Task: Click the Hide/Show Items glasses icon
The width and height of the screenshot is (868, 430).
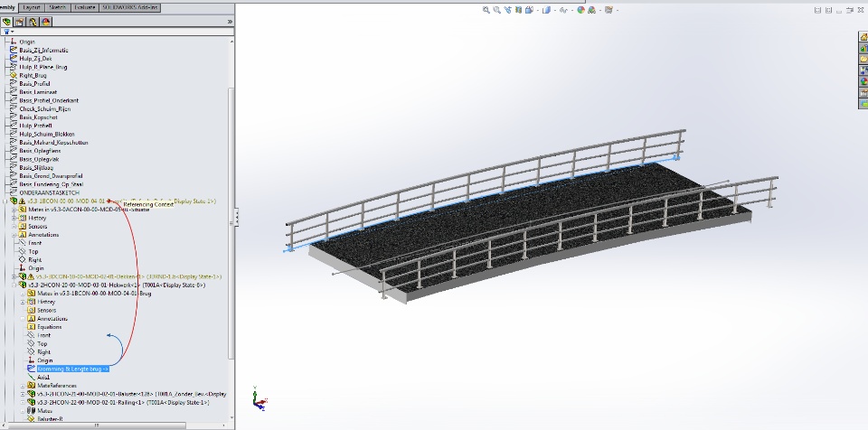Action: tap(563, 10)
